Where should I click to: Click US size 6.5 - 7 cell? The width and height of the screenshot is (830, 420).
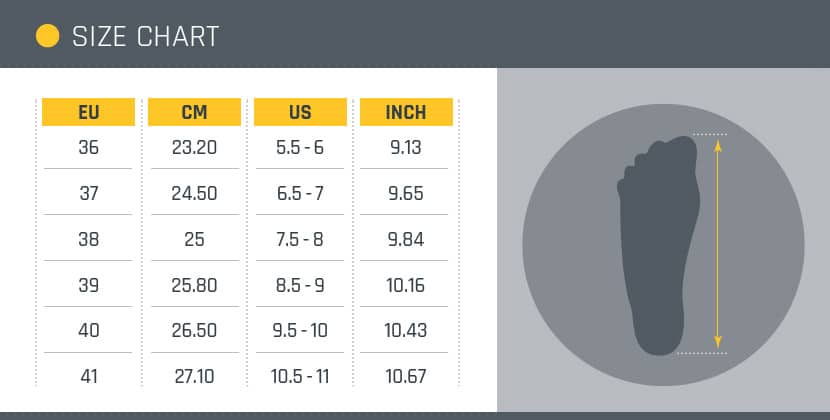300,193
